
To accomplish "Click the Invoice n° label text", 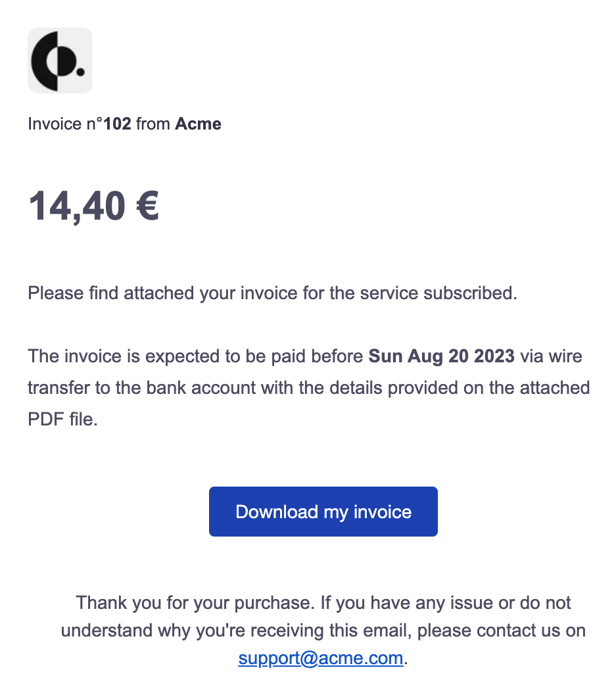I will point(66,124).
